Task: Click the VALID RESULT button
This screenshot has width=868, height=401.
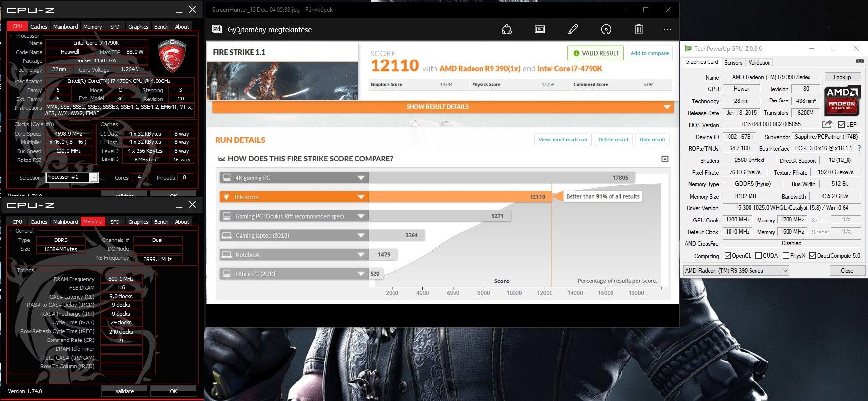Action: coord(595,53)
